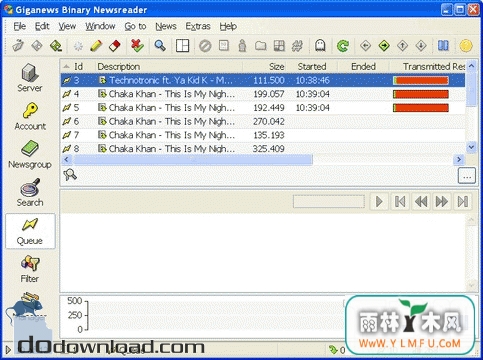Select the Chaka Khan row with Id 5
This screenshot has width=483, height=360.
pos(263,108)
